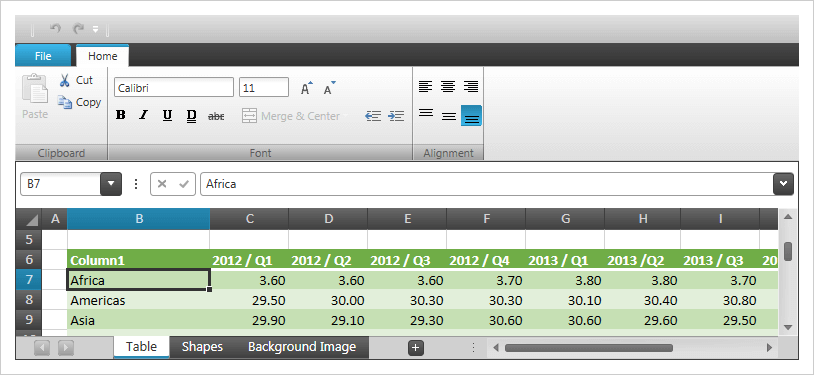Click the Undo arrow icon
This screenshot has width=814, height=375.
coord(56,29)
